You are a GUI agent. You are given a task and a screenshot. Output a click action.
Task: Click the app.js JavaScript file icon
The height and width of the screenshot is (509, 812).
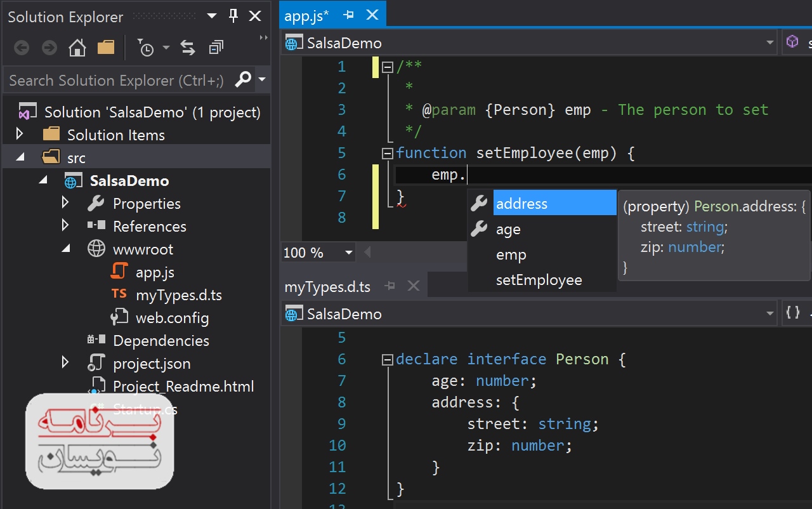pos(119,272)
